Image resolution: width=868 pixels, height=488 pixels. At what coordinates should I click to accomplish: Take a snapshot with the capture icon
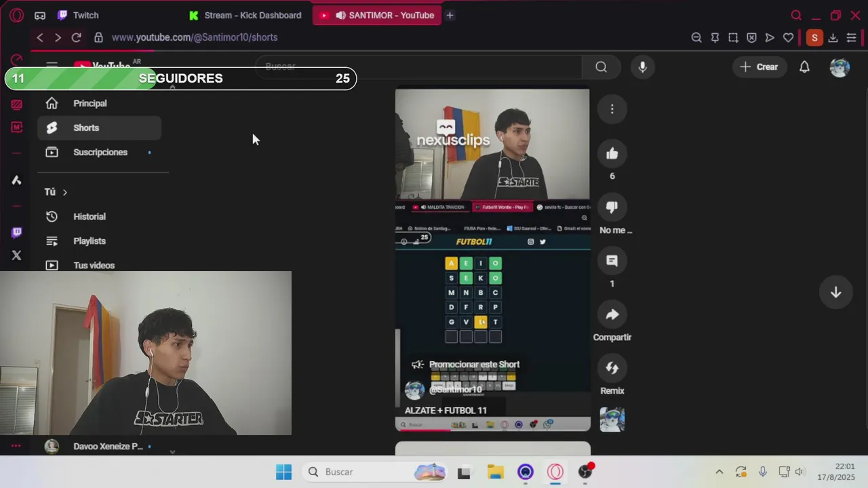point(733,37)
